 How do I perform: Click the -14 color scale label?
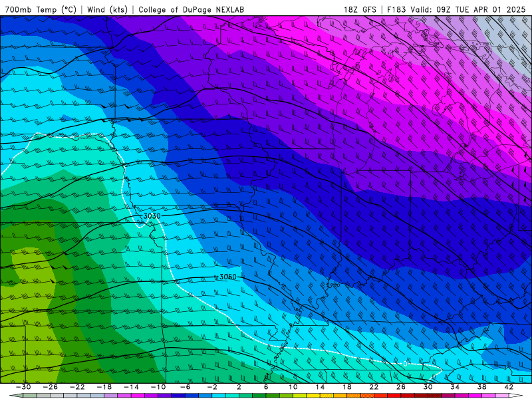pyautogui.click(x=131, y=387)
